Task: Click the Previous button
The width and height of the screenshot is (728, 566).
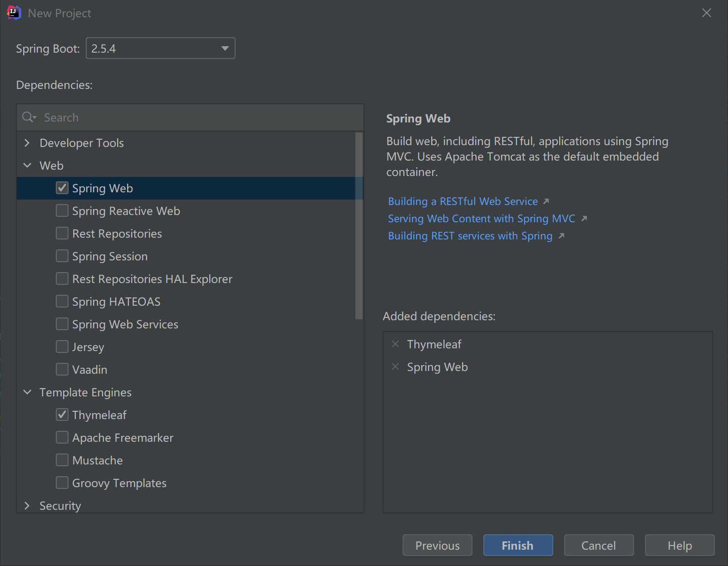Action: [x=438, y=545]
